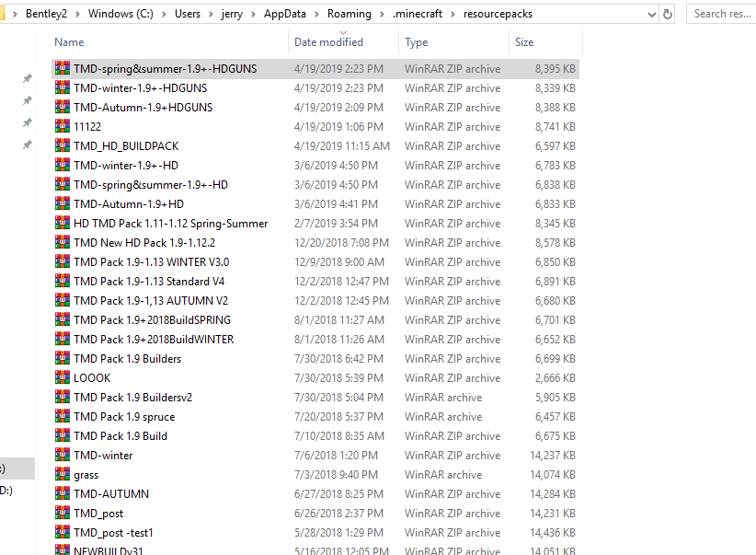This screenshot has height=555, width=756.
Task: Click archive icon of TMD-winter-1.9+-HD
Action: tap(63, 165)
